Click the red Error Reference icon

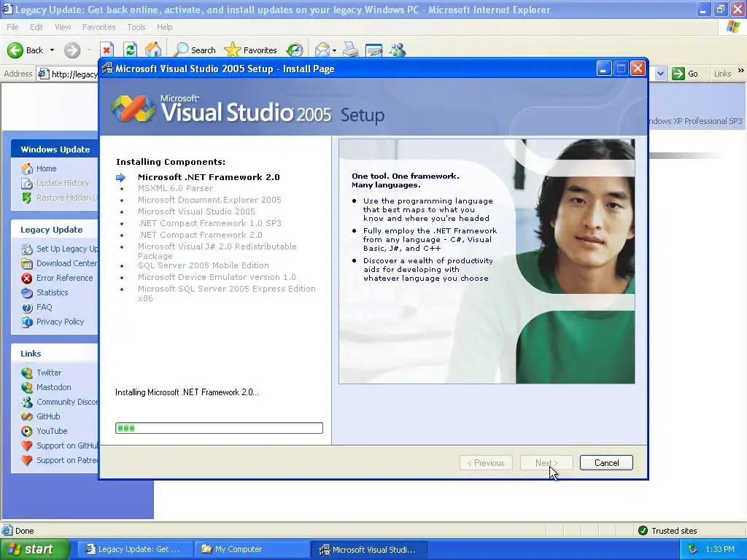coord(27,278)
